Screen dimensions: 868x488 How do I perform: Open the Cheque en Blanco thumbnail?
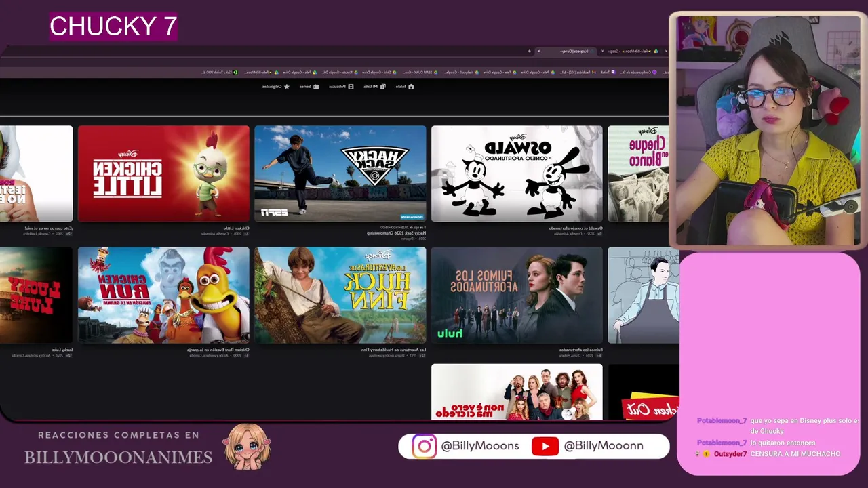tap(638, 174)
